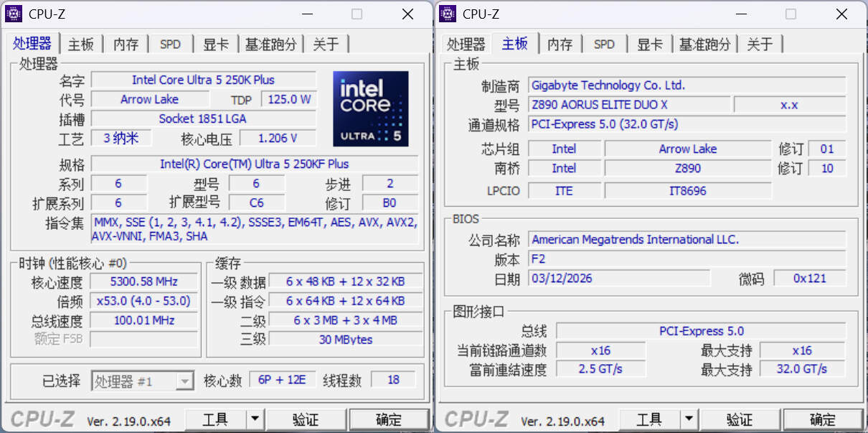Click the Z890 AORUS ELITE DUO X model field
Screen dimensions: 868x433
pos(629,105)
